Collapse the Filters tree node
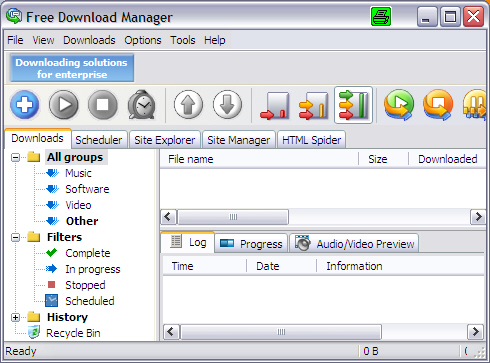490x363 pixels. click(x=15, y=237)
